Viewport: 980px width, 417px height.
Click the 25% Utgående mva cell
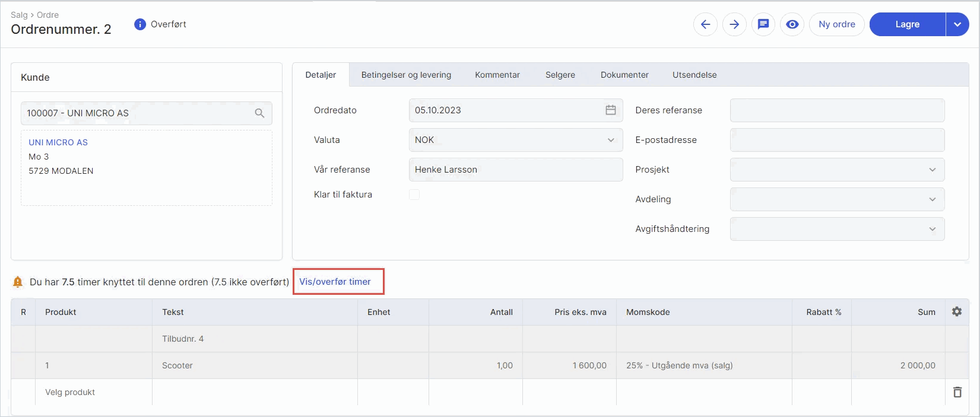704,365
